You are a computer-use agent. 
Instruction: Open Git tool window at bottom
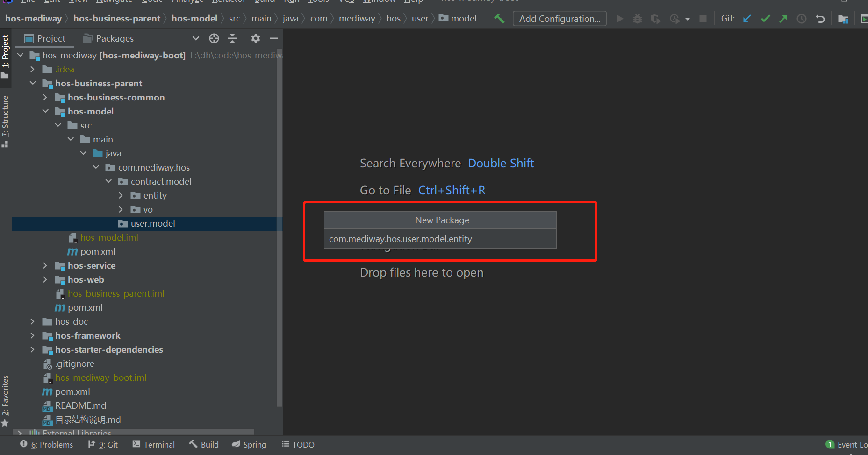[x=103, y=444]
